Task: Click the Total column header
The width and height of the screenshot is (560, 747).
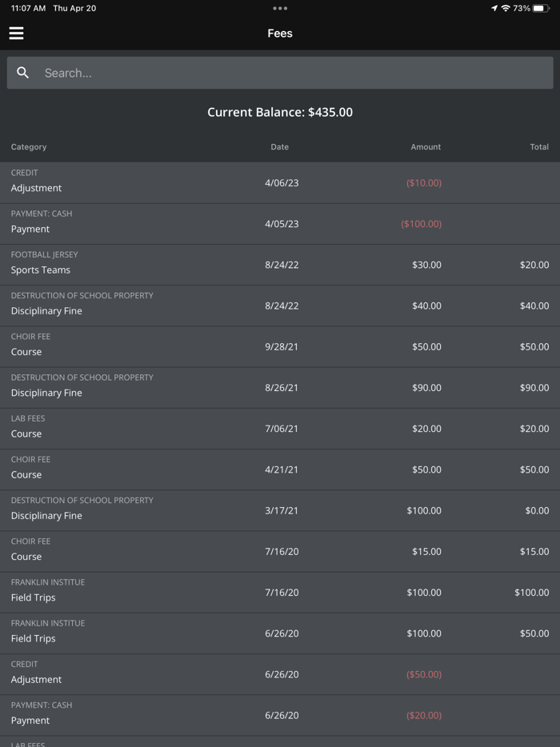Action: 539,147
